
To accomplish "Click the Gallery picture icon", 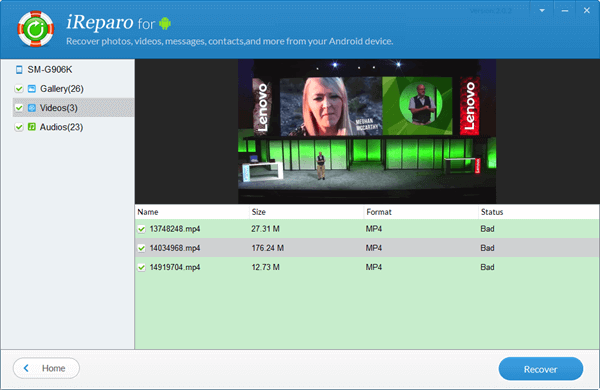I will [x=32, y=89].
